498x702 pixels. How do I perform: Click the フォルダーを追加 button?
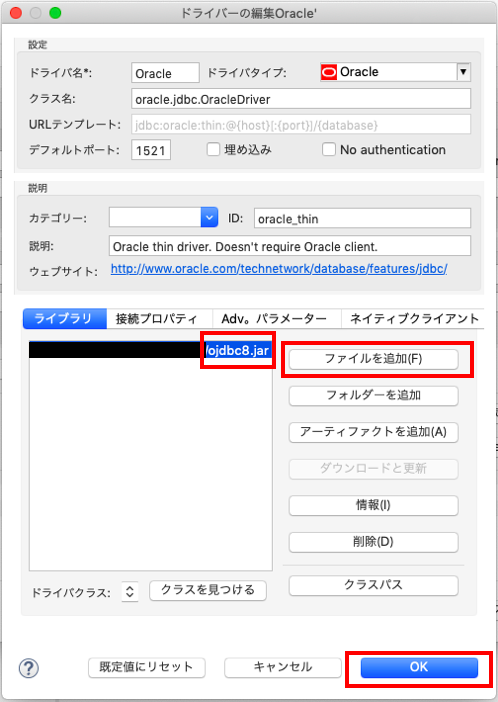pos(374,396)
